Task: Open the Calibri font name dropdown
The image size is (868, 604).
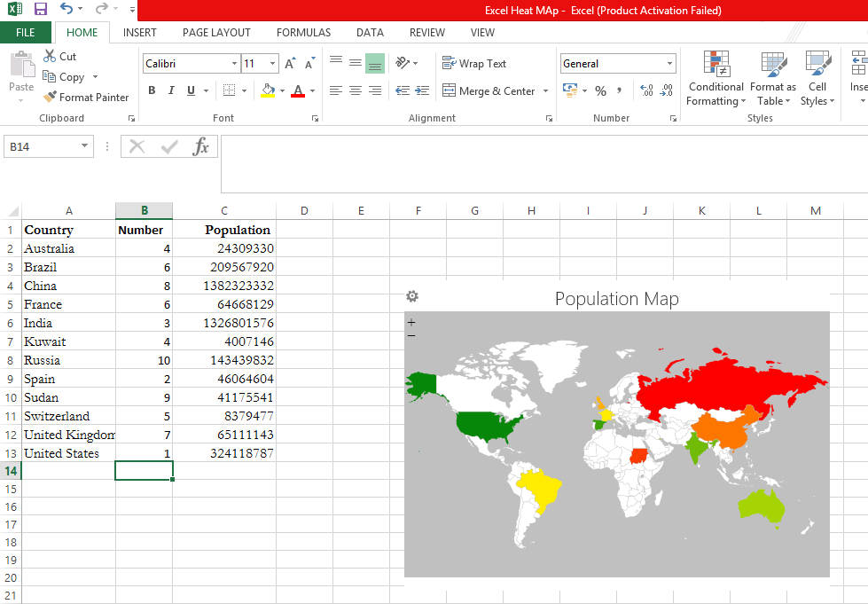Action: pyautogui.click(x=234, y=64)
